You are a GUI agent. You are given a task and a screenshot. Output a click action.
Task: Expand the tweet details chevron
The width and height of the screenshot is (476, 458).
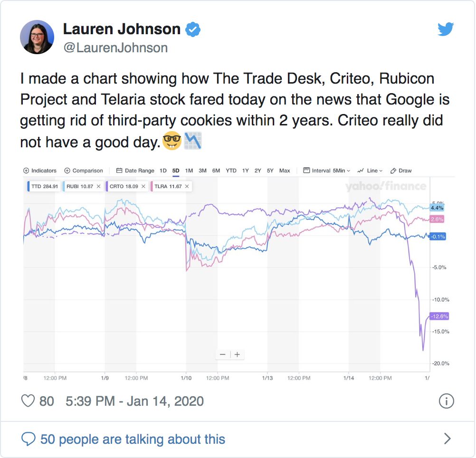pyautogui.click(x=447, y=439)
